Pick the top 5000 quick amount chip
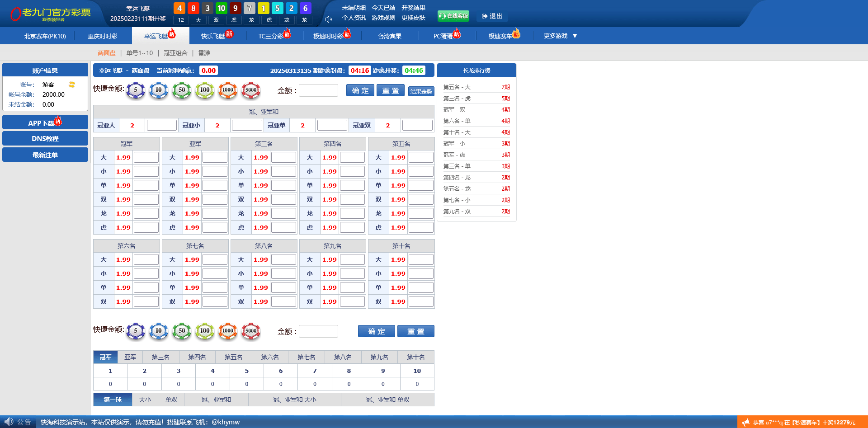The height and width of the screenshot is (428, 868). (251, 90)
